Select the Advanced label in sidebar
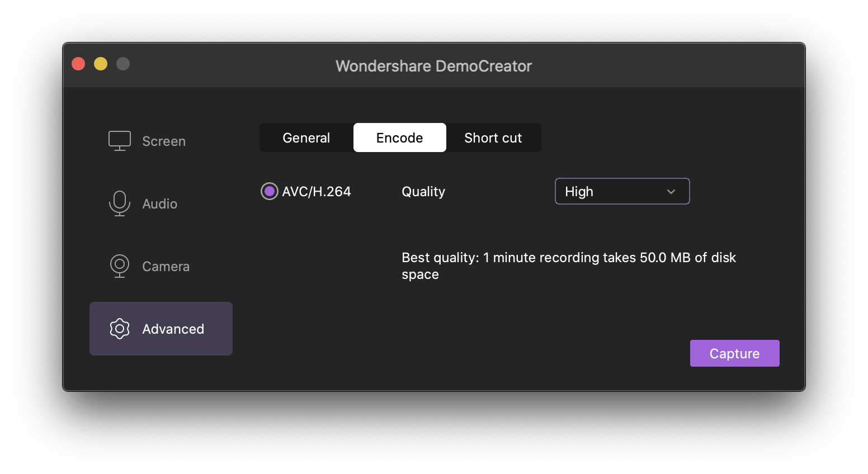The height and width of the screenshot is (474, 868). 173,329
